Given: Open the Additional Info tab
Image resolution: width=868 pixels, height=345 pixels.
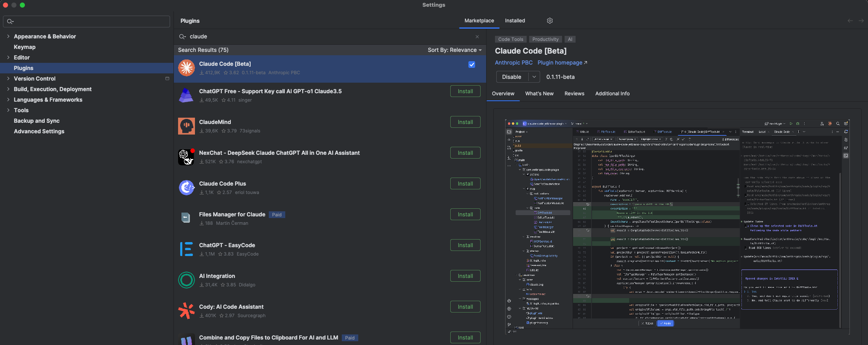Looking at the screenshot, I should pyautogui.click(x=612, y=94).
